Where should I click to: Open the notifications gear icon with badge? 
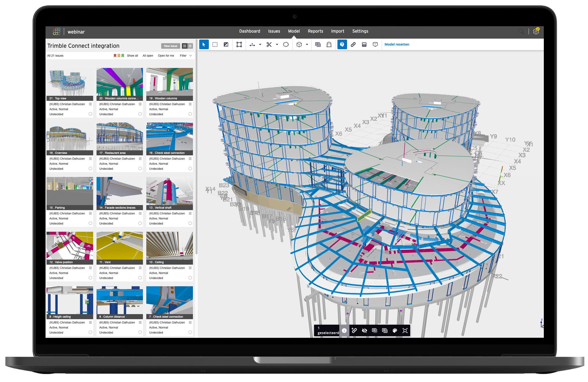536,31
